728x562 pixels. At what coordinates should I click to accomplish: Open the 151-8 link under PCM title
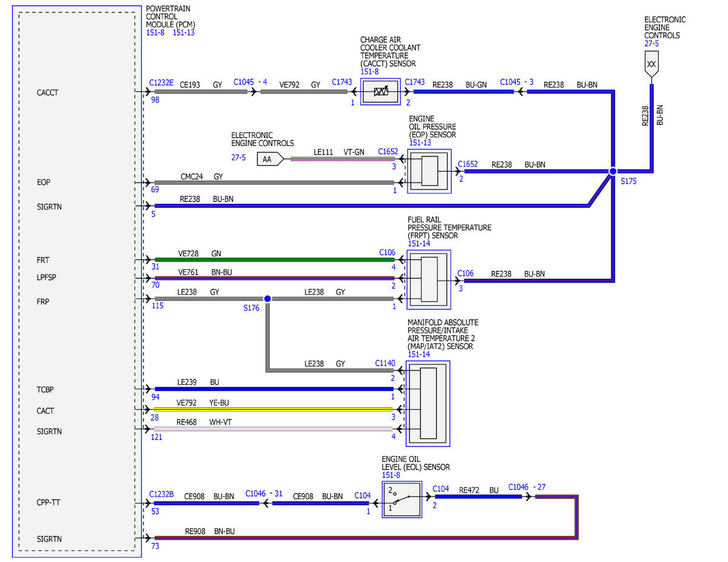pos(155,33)
